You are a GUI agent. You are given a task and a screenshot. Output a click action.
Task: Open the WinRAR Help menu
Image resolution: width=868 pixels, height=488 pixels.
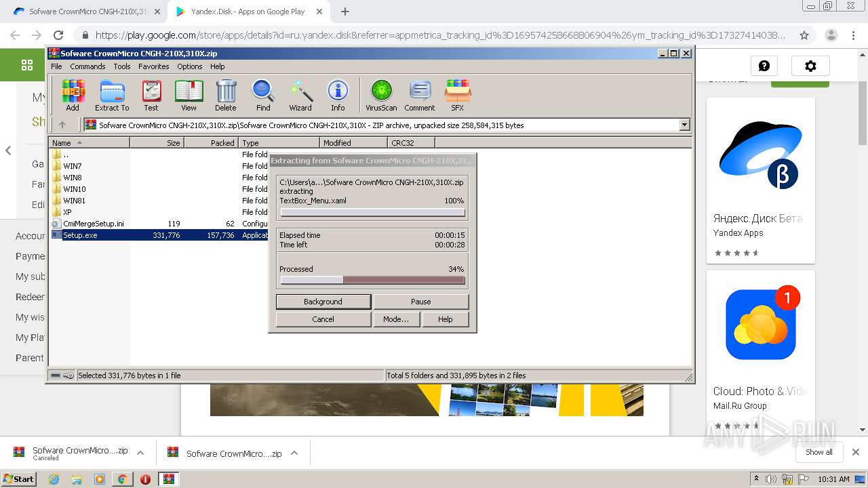click(217, 66)
